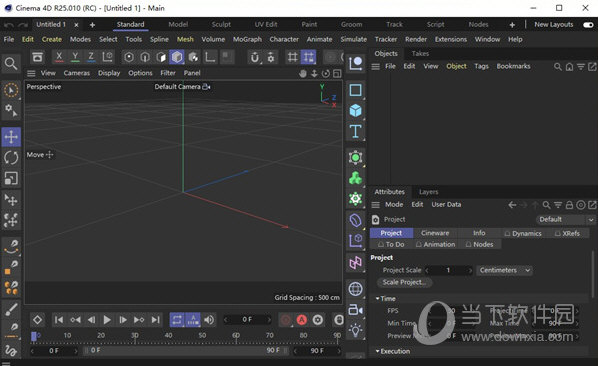
Task: Switch to Polygons mode icon
Action: (x=161, y=57)
